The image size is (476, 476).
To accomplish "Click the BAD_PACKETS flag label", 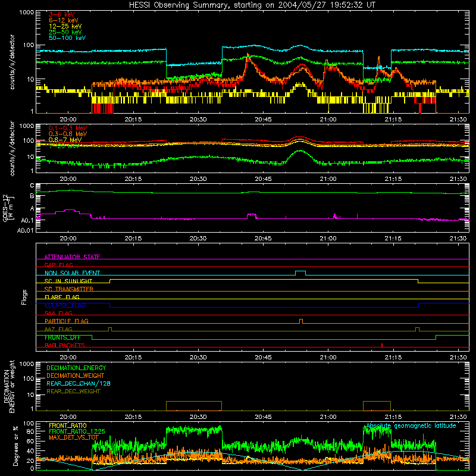I will (x=65, y=345).
